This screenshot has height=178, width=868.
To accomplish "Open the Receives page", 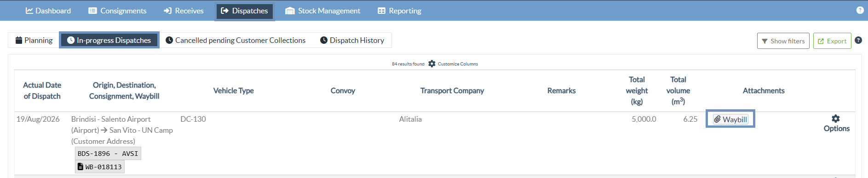I will point(184,11).
